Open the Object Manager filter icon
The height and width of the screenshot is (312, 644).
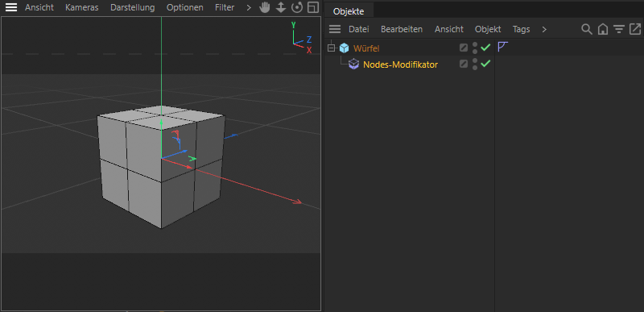pyautogui.click(x=619, y=29)
